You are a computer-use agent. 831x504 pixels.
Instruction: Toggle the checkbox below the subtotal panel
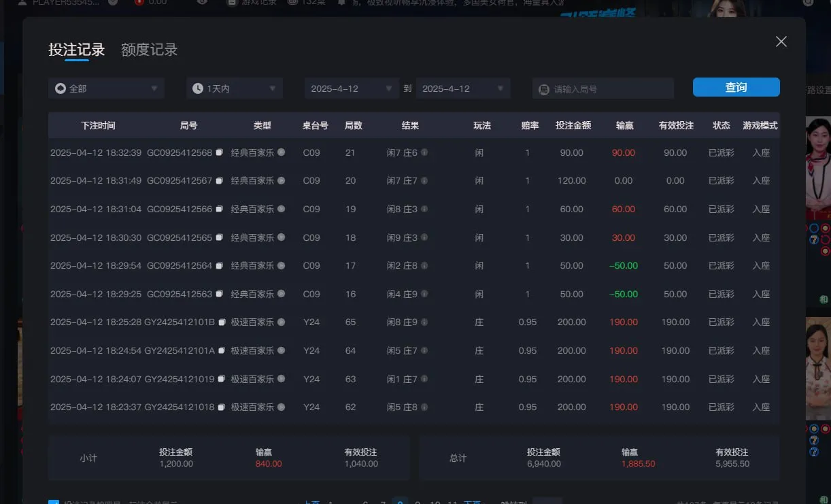[x=54, y=503]
